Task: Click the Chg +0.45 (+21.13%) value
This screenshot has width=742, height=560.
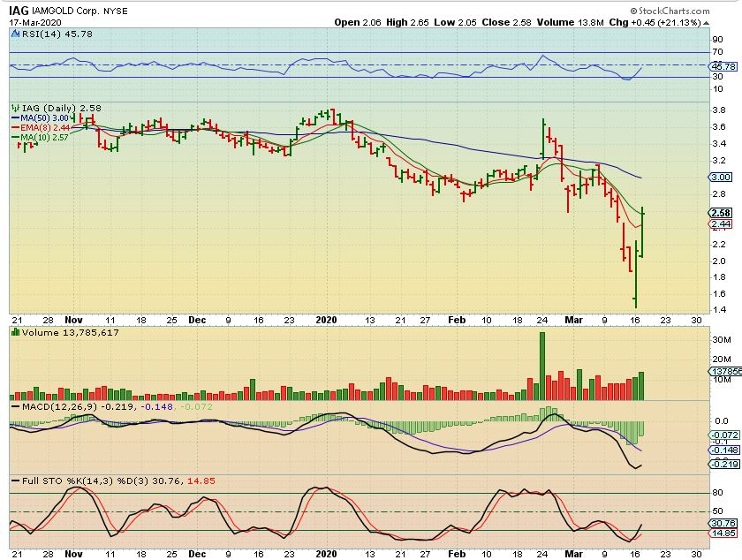Action: tap(655, 22)
